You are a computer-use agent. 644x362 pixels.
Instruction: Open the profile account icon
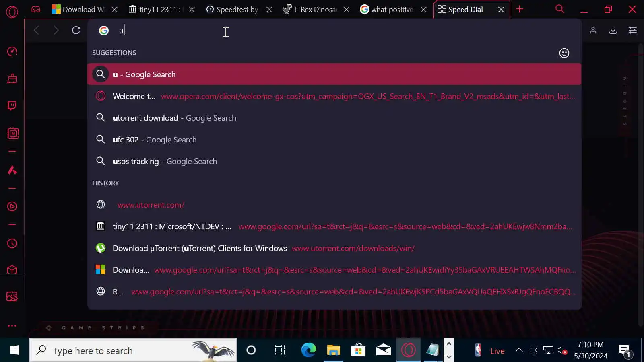click(x=593, y=30)
